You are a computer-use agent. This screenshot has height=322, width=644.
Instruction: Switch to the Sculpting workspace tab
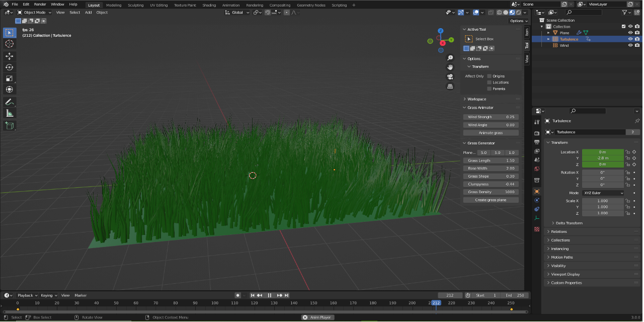pos(135,5)
